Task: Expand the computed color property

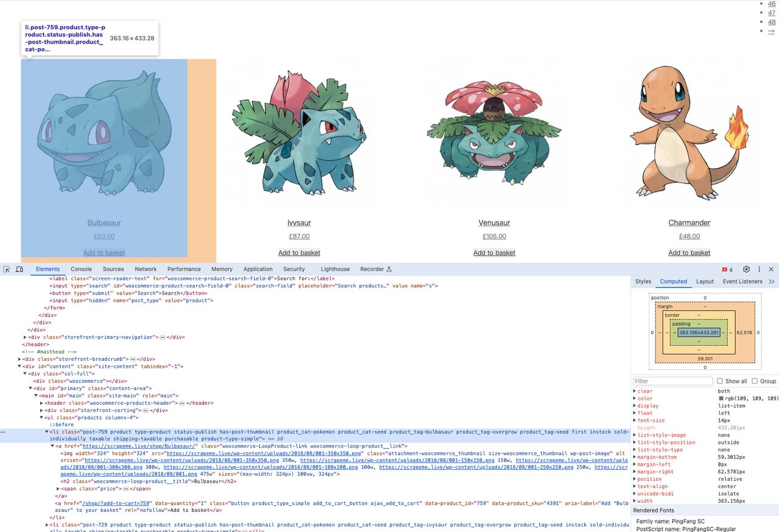Action: [x=635, y=398]
